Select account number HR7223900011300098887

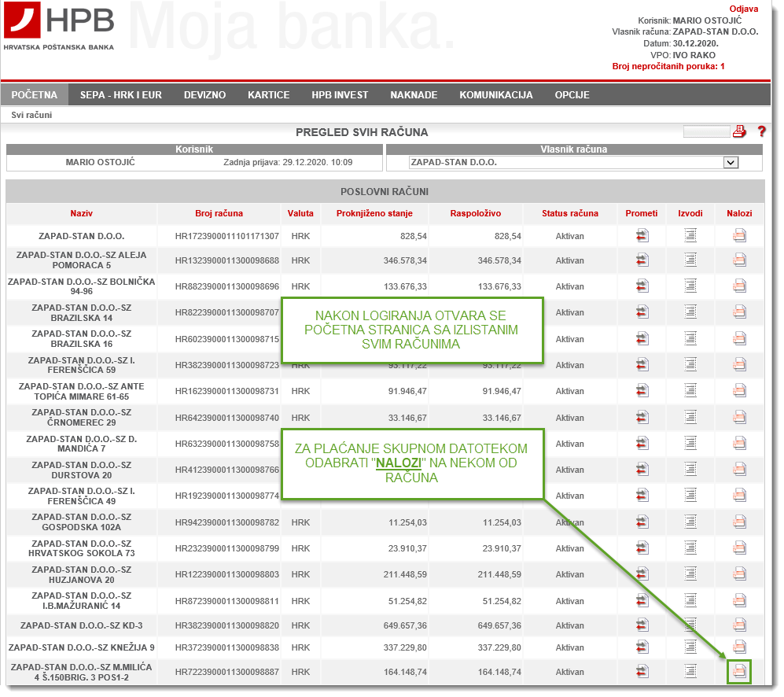(227, 672)
